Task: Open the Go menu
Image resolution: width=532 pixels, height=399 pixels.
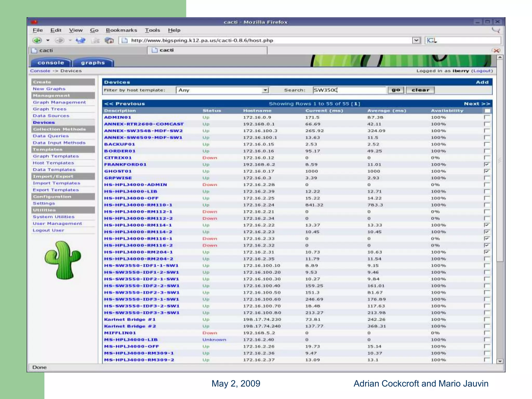Action: point(94,30)
